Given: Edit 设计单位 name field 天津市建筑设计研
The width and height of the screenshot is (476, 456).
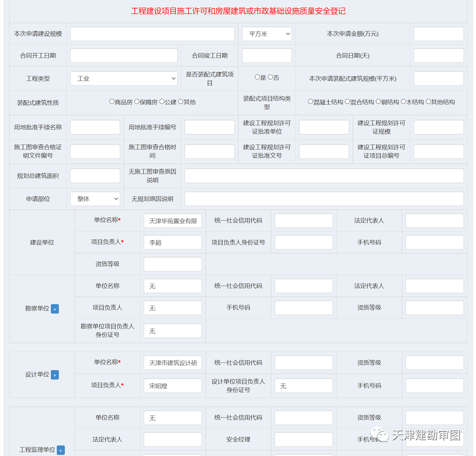Looking at the screenshot, I should [x=173, y=363].
